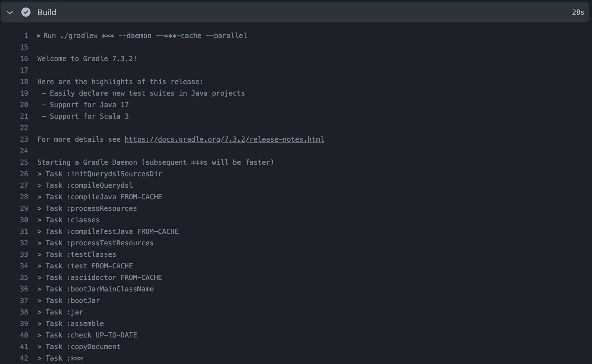Click 'Support for Scala 3' line

click(x=85, y=116)
